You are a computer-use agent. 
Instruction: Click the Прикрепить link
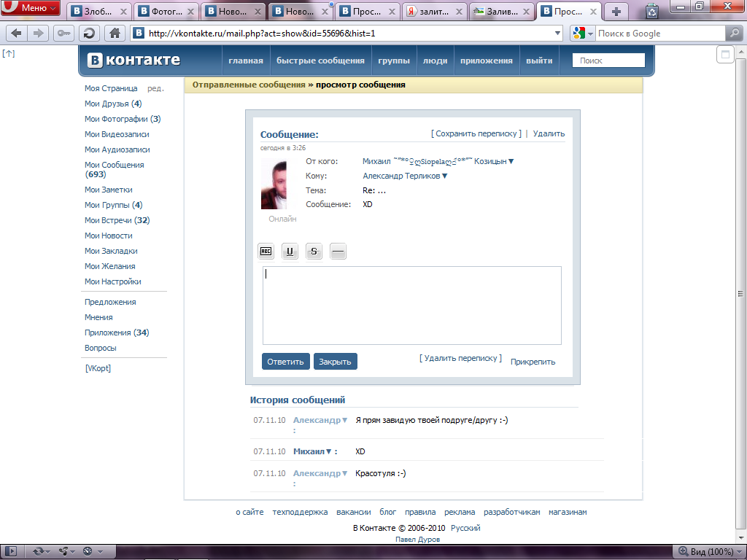coord(533,362)
